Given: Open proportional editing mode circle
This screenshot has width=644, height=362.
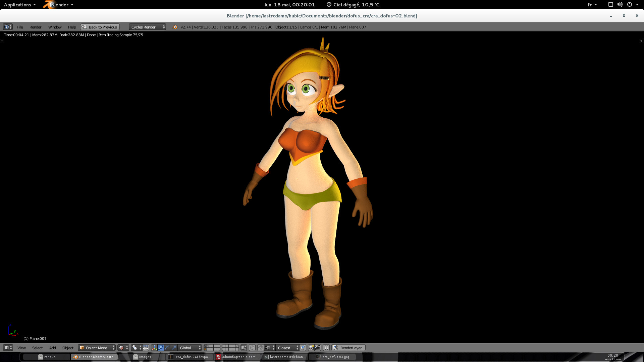Looking at the screenshot, I should coord(252,348).
